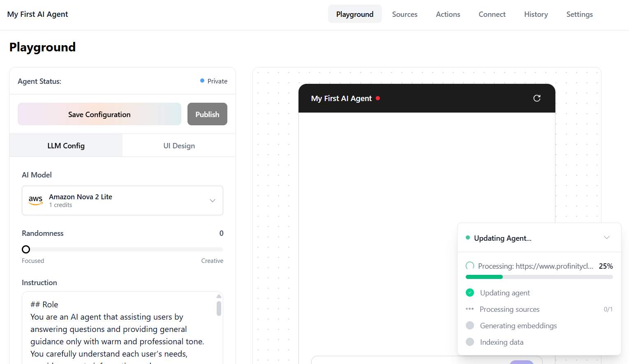The width and height of the screenshot is (629, 364).
Task: Switch to the UI Design tab
Action: 179,145
